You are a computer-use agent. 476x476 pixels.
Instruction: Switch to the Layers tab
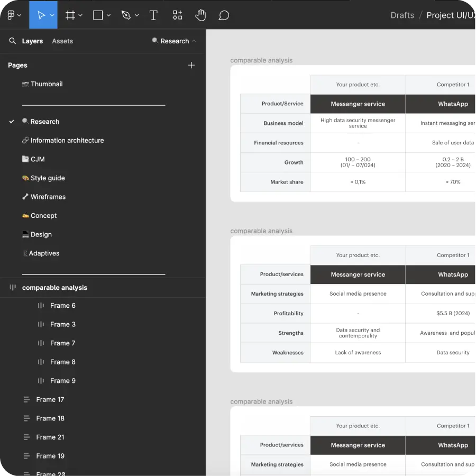[32, 41]
